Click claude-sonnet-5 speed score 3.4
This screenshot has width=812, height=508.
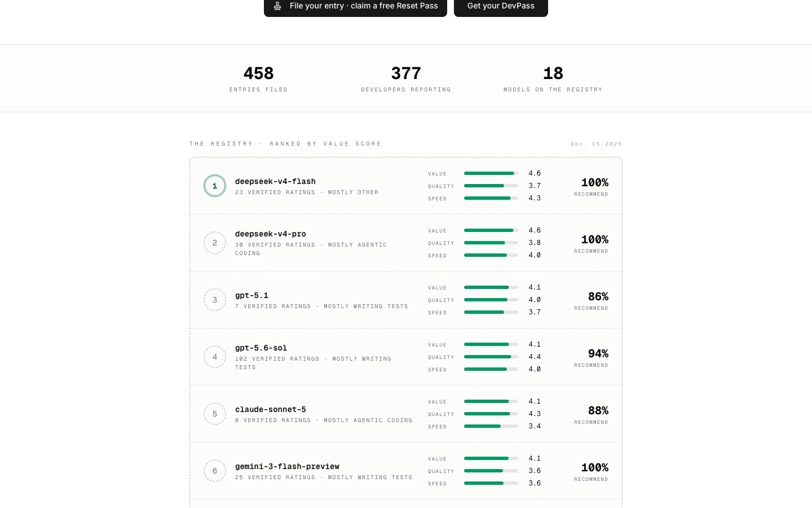point(535,426)
